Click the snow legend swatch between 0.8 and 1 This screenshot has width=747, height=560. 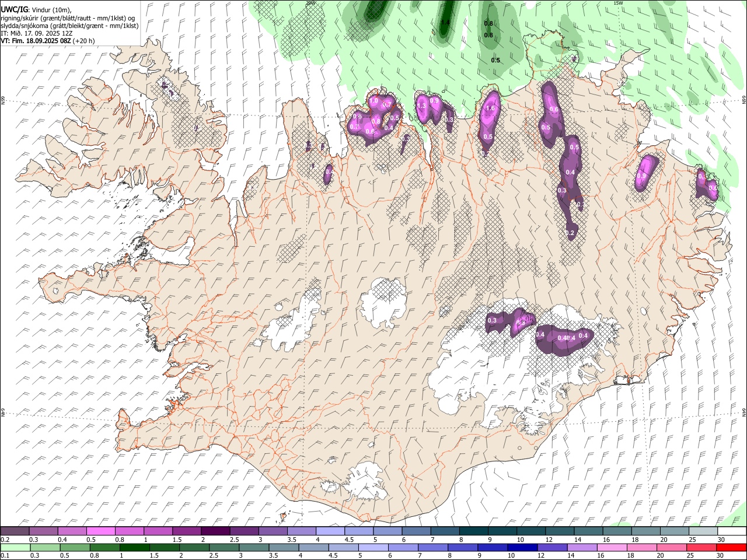(x=130, y=531)
